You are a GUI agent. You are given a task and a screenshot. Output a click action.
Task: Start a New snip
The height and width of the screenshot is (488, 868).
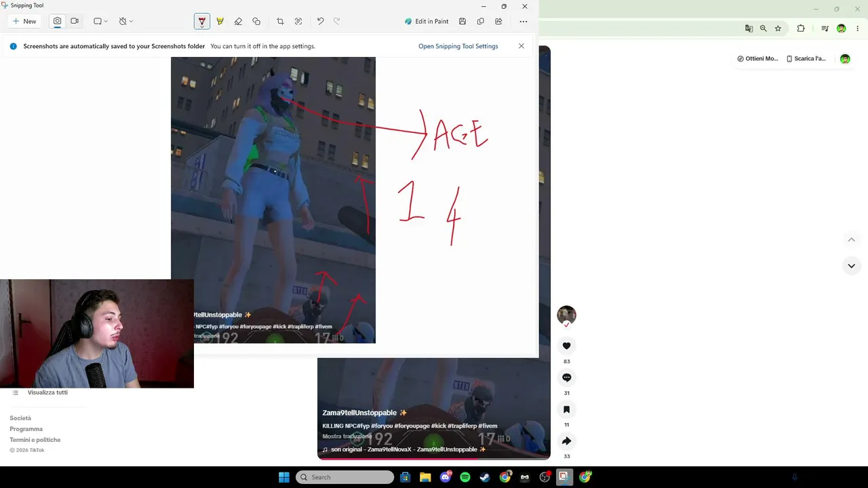point(24,21)
